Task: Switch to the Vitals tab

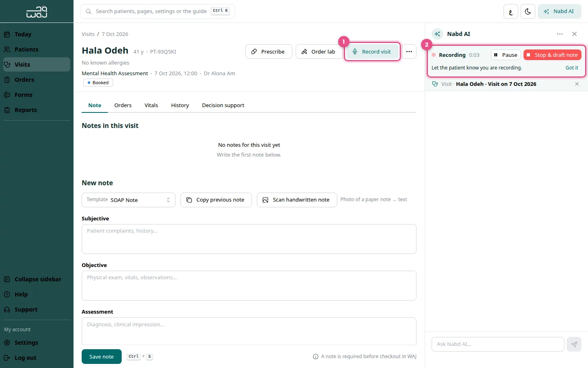Action: [151, 105]
